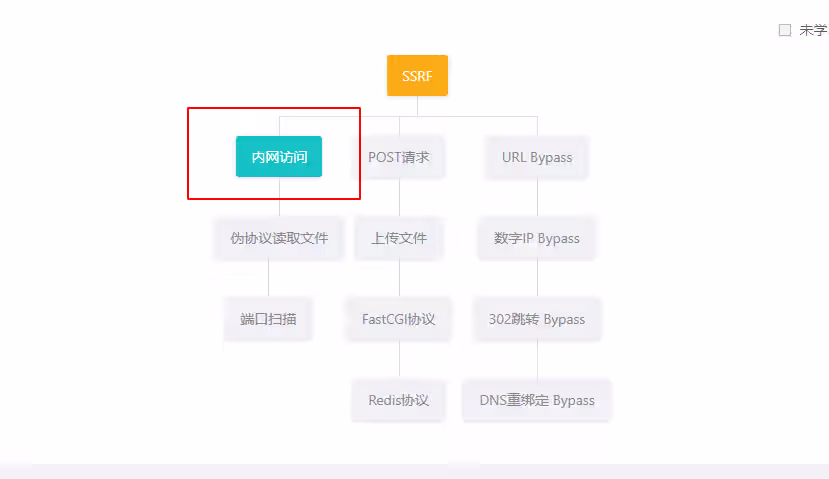Pick the last node under the POST请求 branch

click(x=399, y=400)
